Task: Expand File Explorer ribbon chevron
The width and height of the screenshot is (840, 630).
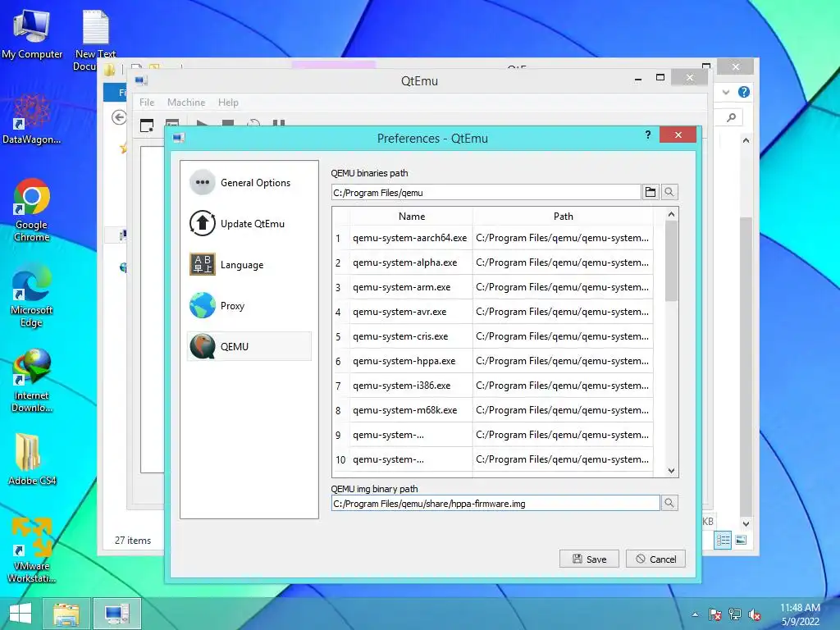Action: tap(726, 92)
